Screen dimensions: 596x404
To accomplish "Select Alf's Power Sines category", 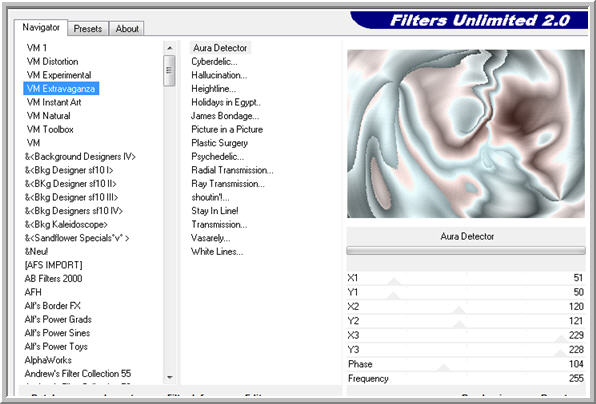I will (x=57, y=333).
